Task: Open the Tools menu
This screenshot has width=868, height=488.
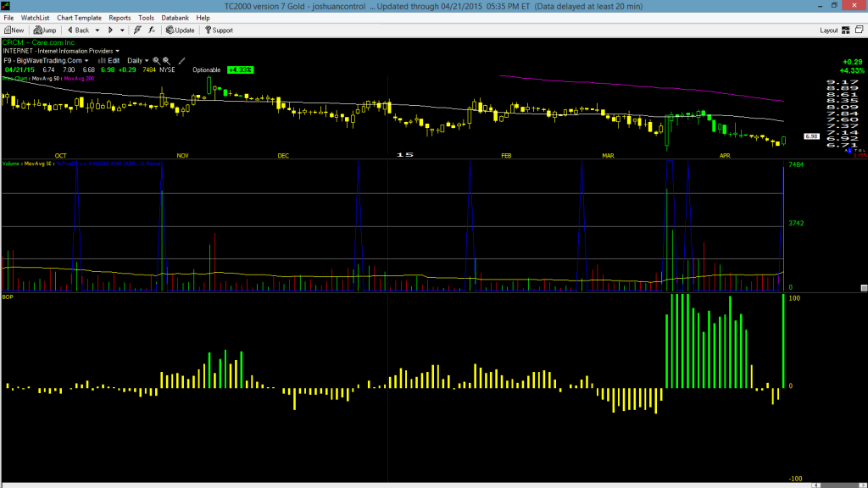Action: (x=146, y=18)
